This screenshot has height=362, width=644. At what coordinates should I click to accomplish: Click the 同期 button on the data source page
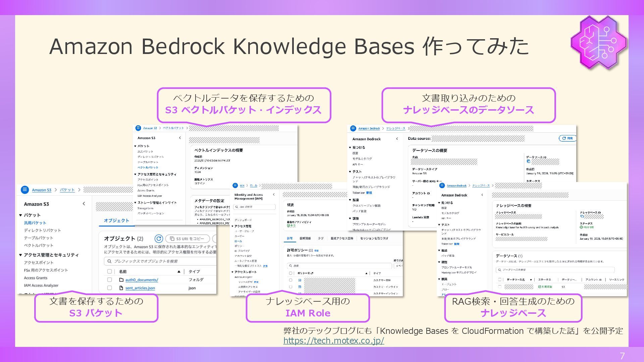point(568,138)
